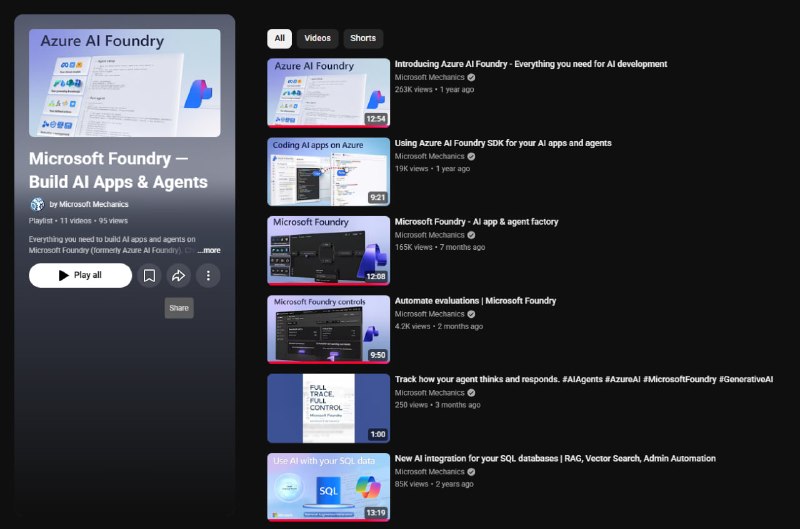800x529 pixels.
Task: Click Microsoft Mechanics under Introducing Azure AI Foundry
Action: 429,78
